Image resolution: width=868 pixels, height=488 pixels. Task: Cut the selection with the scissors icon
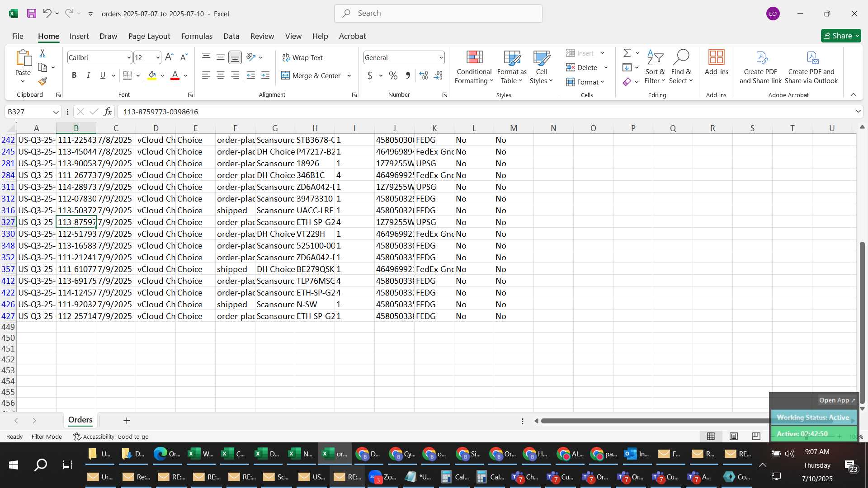(42, 53)
